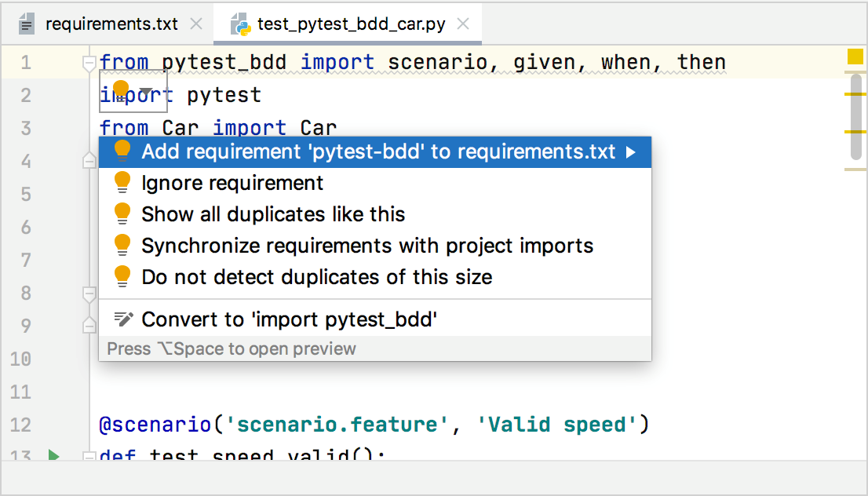Viewport: 868px width, 496px height.
Task: Click the inspection status square at top right
Action: (x=855, y=56)
